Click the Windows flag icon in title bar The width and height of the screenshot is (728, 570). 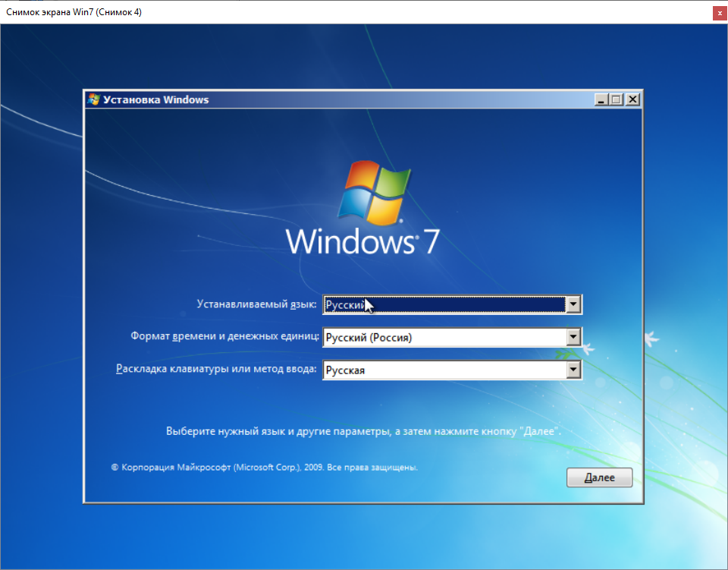(x=94, y=99)
